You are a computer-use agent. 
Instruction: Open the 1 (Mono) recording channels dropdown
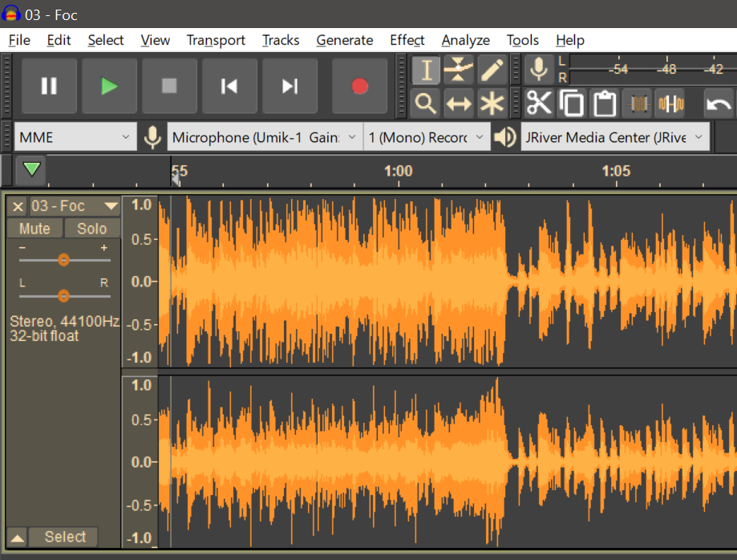coord(427,137)
